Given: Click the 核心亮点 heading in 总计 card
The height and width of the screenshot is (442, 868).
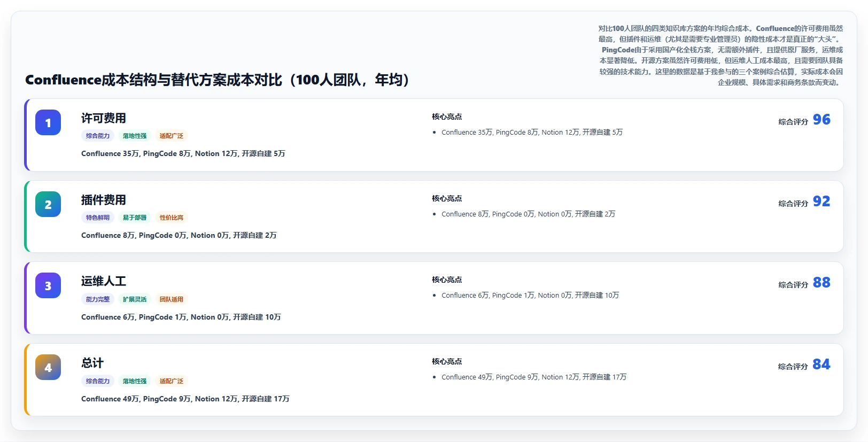Looking at the screenshot, I should coord(447,361).
